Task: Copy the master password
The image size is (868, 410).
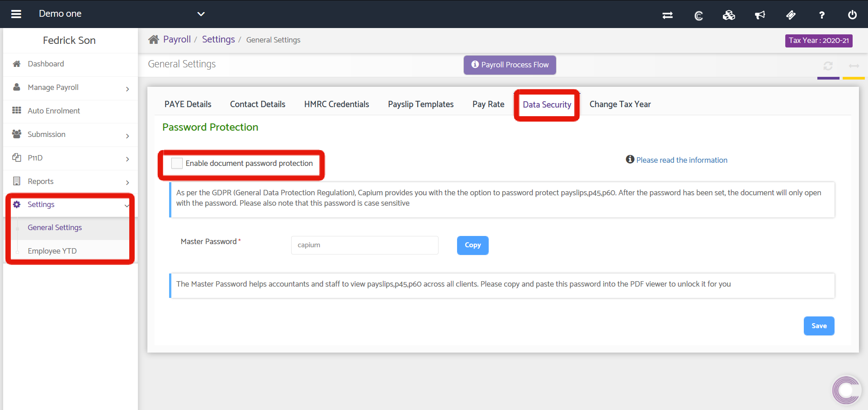Action: (473, 245)
